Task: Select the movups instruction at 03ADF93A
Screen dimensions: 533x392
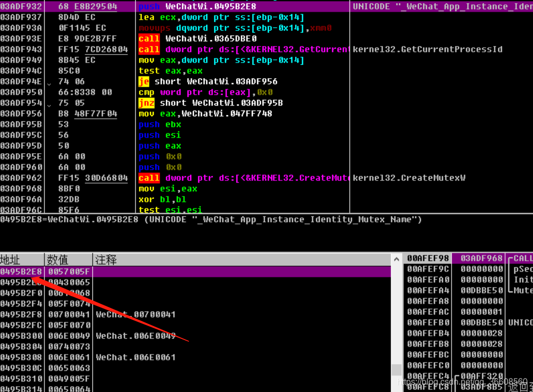Action: click(x=235, y=28)
